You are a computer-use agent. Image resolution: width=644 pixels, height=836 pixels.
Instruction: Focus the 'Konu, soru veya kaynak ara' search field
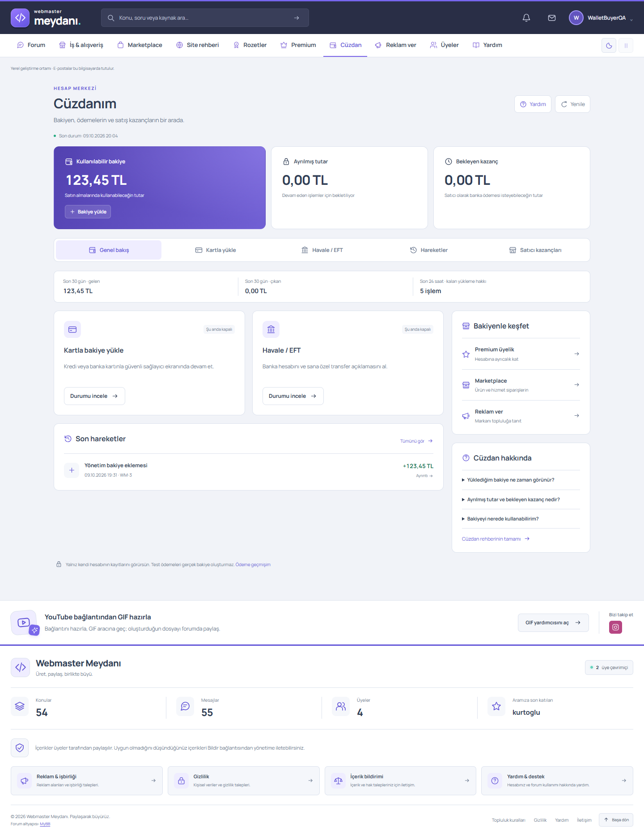point(205,18)
